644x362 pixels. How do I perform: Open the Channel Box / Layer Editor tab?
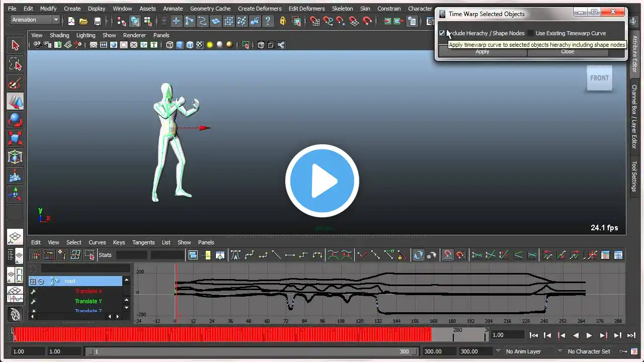(634, 117)
